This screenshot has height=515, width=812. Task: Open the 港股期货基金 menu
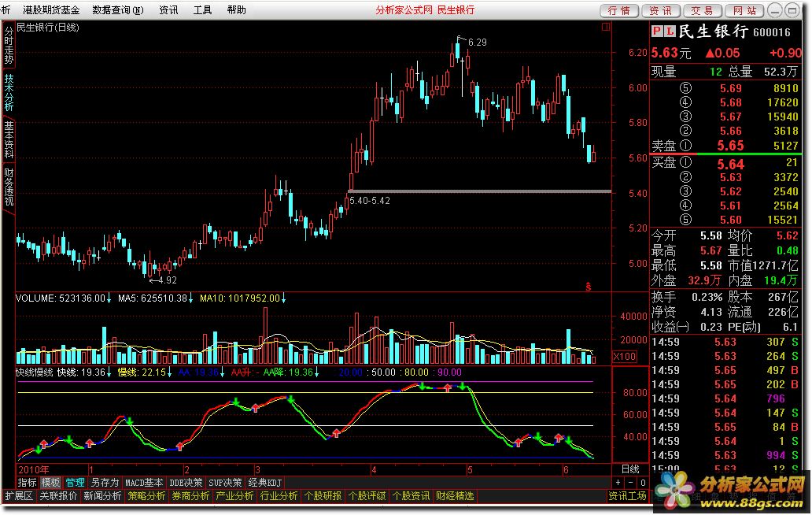(x=51, y=10)
